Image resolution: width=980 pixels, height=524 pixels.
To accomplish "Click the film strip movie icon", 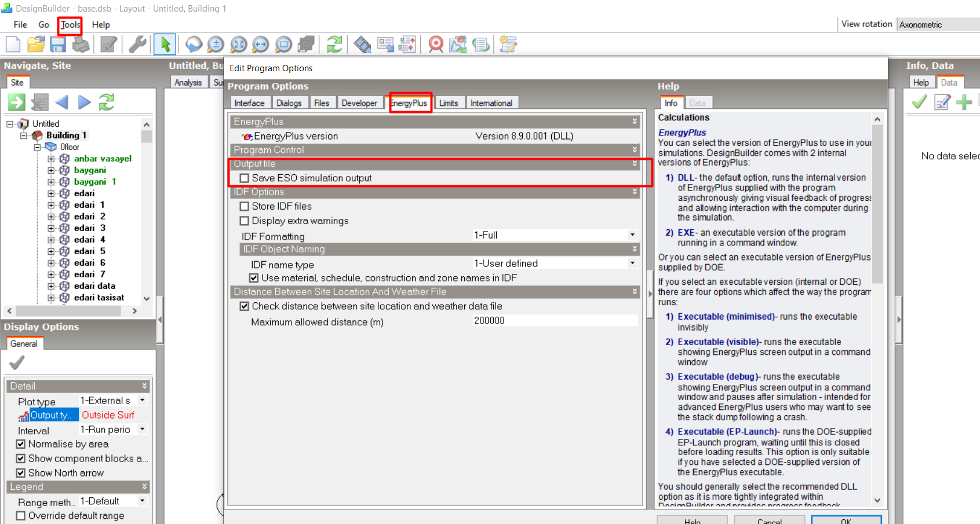I will tap(362, 45).
